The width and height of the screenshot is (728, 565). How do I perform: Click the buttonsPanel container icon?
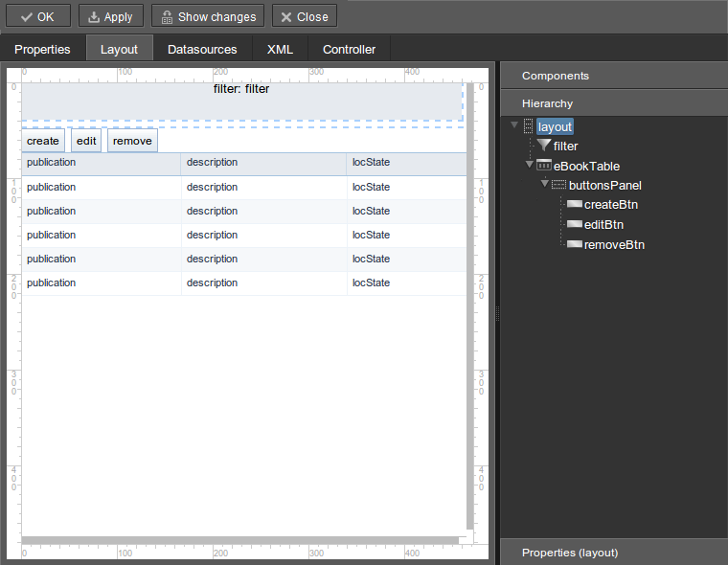point(558,185)
